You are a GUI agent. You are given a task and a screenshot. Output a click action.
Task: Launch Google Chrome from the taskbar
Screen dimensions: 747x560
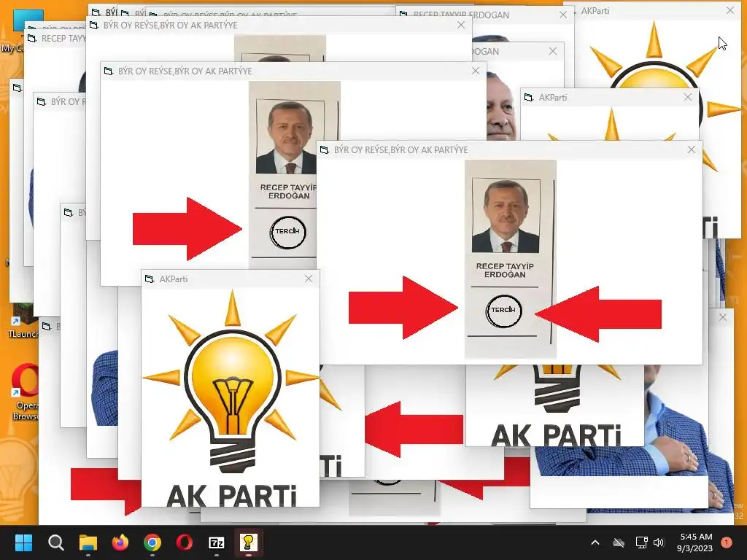pos(152,542)
